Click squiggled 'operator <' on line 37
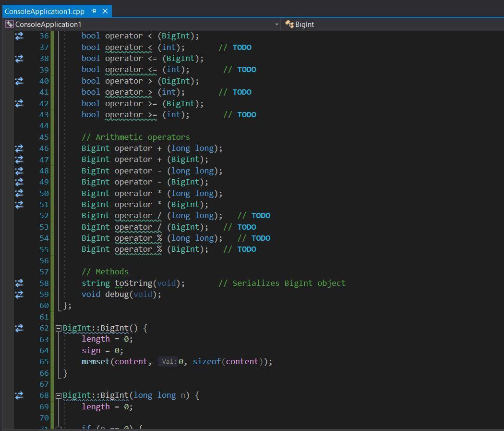Screen dimensions: 504x431 tap(129, 48)
